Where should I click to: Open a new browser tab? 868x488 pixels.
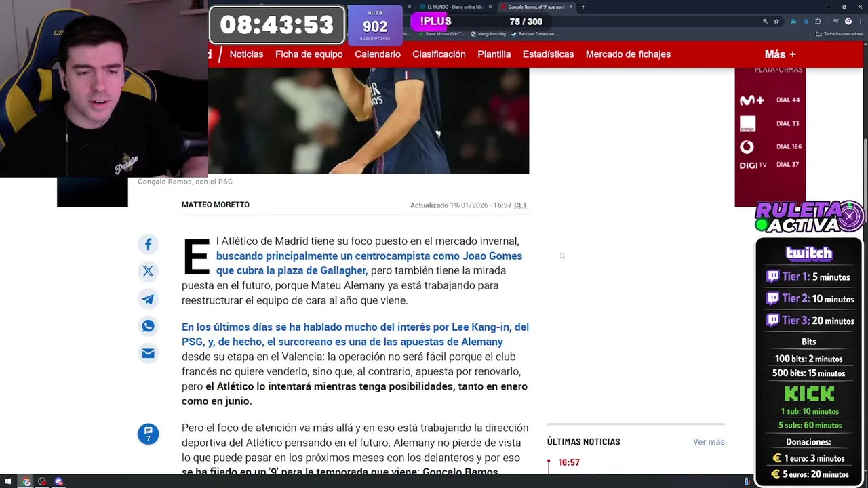point(583,7)
